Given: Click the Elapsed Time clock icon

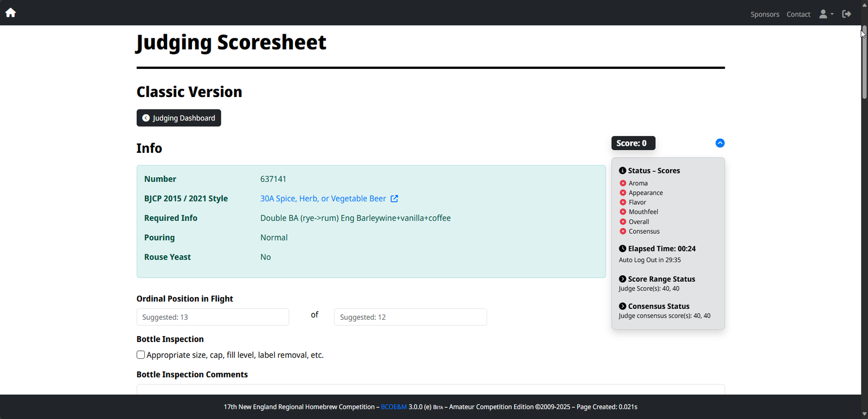Looking at the screenshot, I should [622, 249].
